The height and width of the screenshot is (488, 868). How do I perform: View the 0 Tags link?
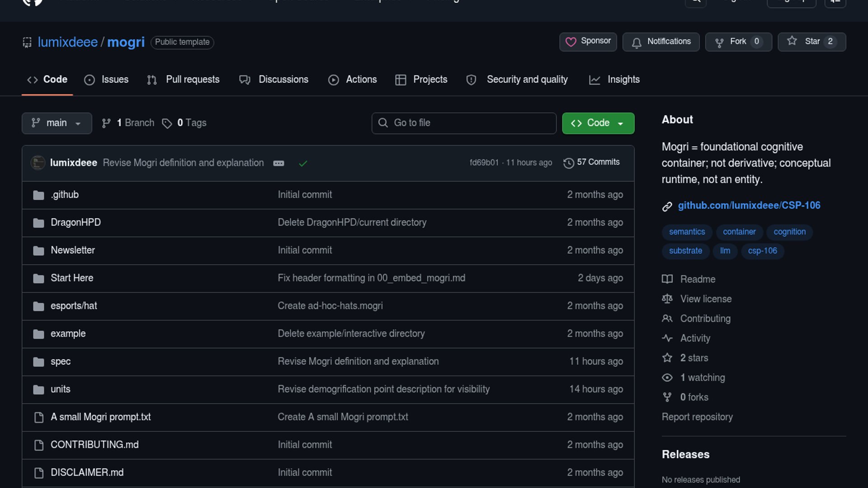191,123
